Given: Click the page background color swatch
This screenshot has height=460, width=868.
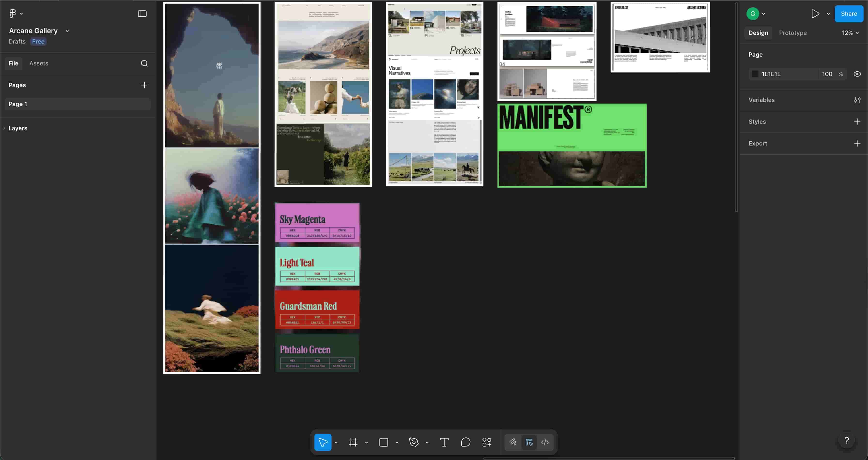Looking at the screenshot, I should pyautogui.click(x=755, y=74).
